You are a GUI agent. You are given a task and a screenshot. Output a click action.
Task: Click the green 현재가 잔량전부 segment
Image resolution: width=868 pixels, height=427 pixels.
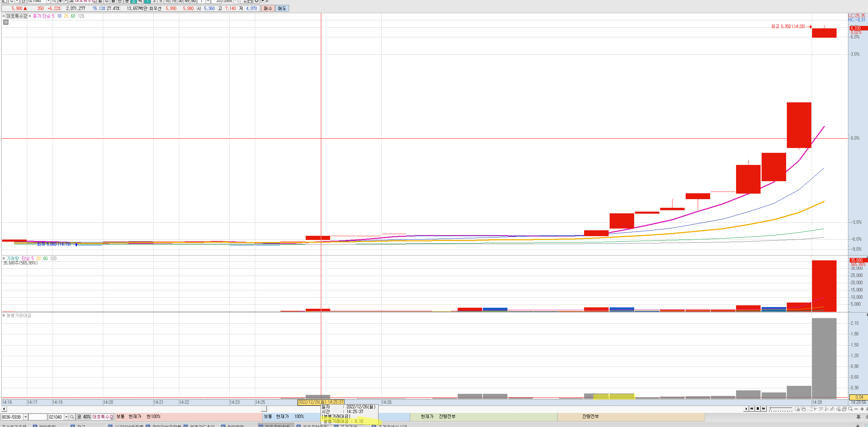(484, 417)
